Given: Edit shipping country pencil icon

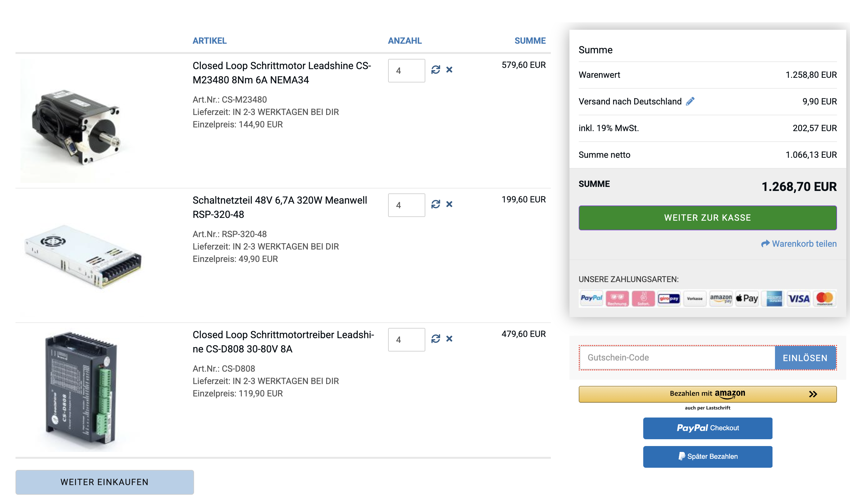Looking at the screenshot, I should coord(690,102).
